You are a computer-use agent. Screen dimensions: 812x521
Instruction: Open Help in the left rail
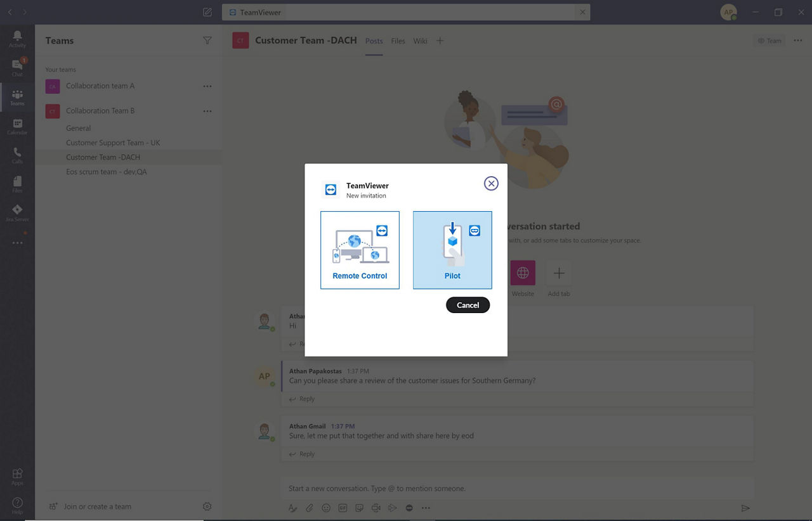click(x=17, y=505)
